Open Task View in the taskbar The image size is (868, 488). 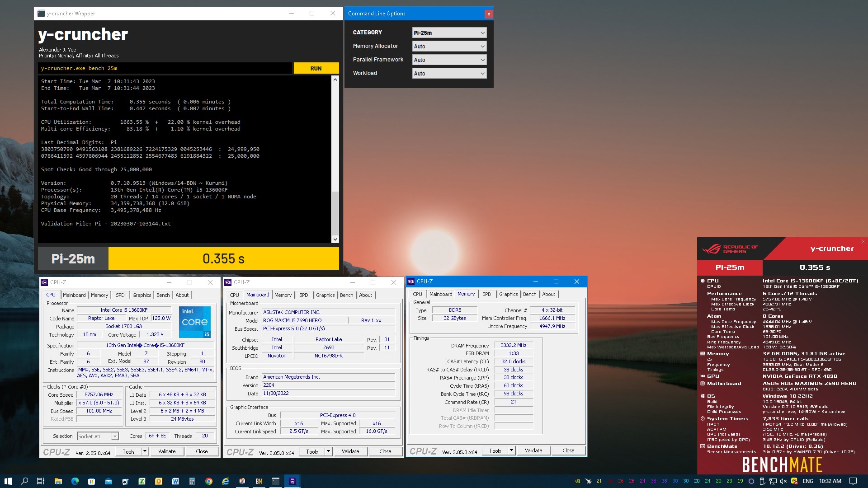click(x=41, y=481)
